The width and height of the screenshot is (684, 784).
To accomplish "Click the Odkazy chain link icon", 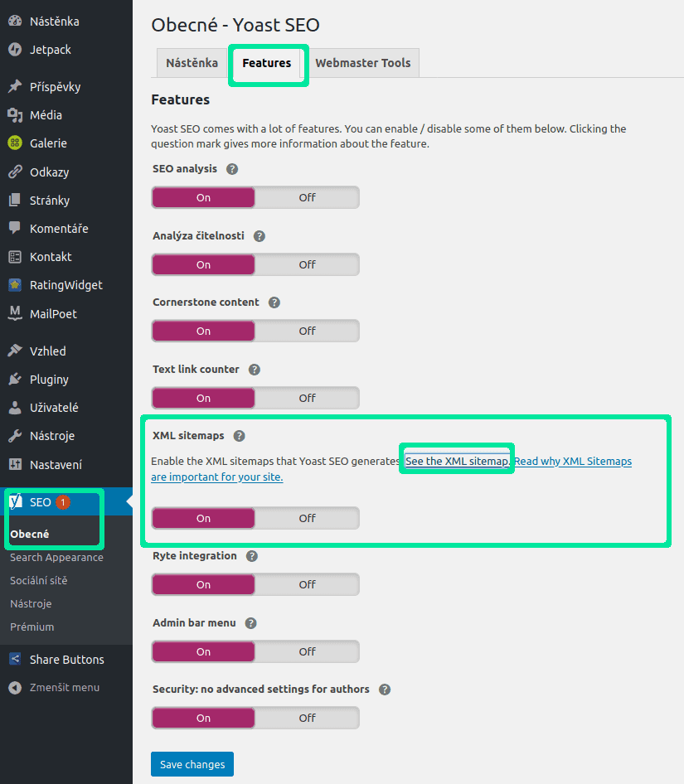I will [x=15, y=172].
